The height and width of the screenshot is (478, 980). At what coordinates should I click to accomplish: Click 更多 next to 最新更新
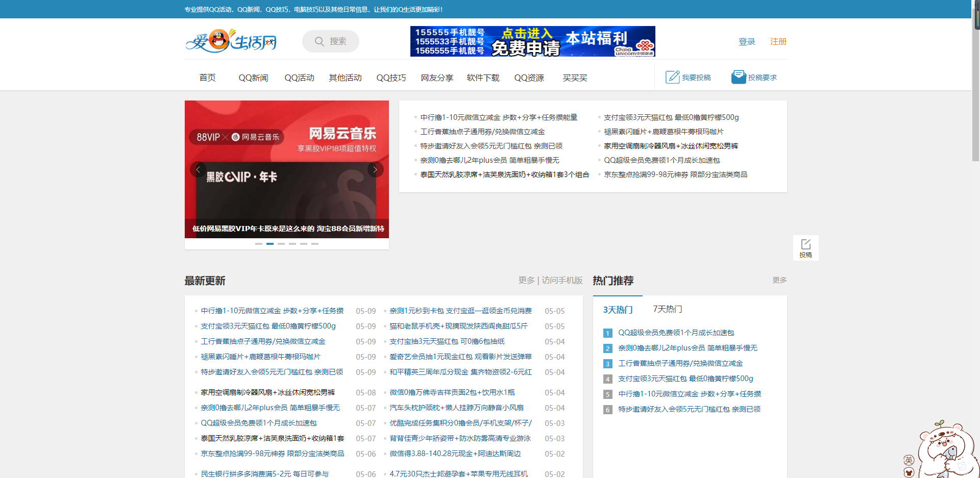[527, 280]
